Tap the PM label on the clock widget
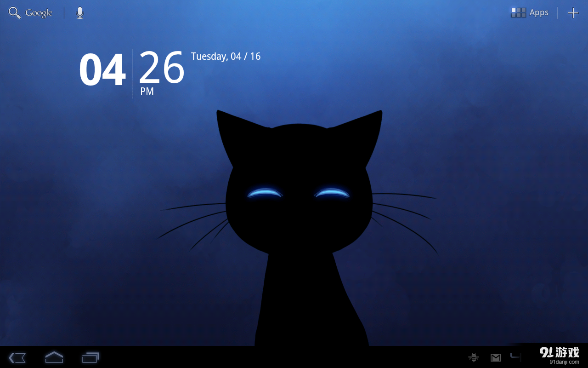Viewport: 588px width, 368px height. (x=147, y=91)
